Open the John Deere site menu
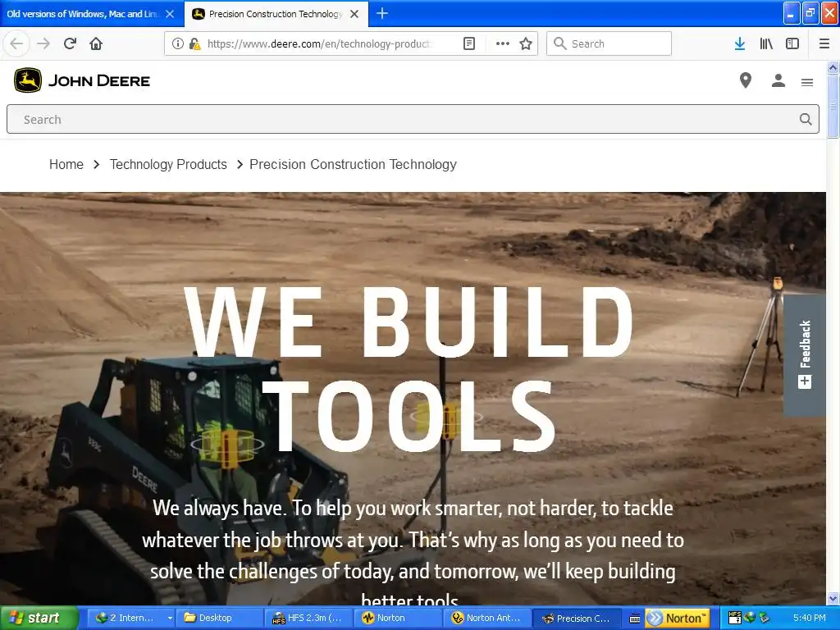The width and height of the screenshot is (840, 630). [x=807, y=82]
